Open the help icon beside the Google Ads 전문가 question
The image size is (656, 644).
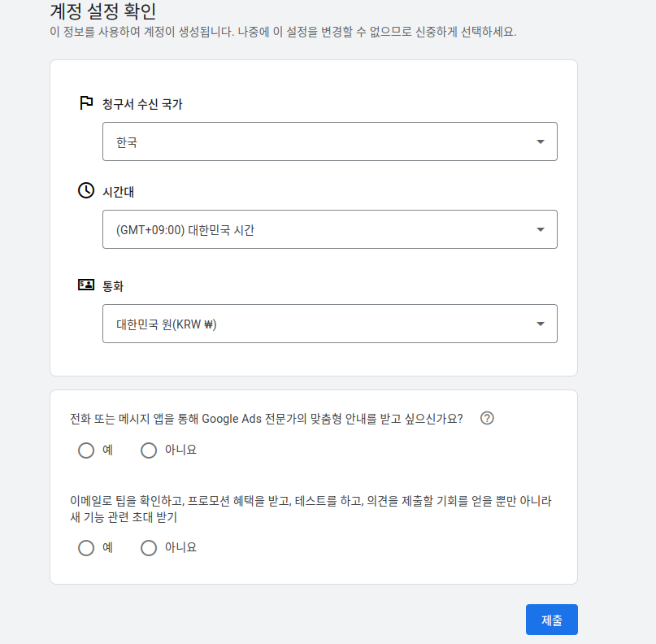[487, 418]
